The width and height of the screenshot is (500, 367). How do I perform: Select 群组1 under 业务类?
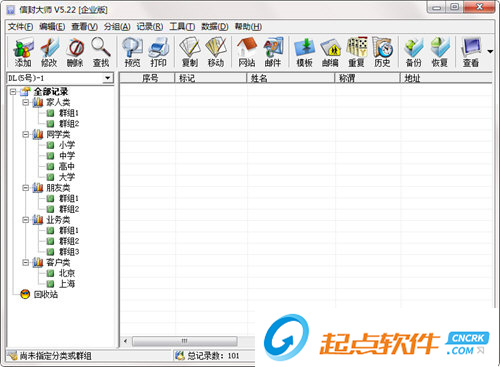pyautogui.click(x=69, y=230)
